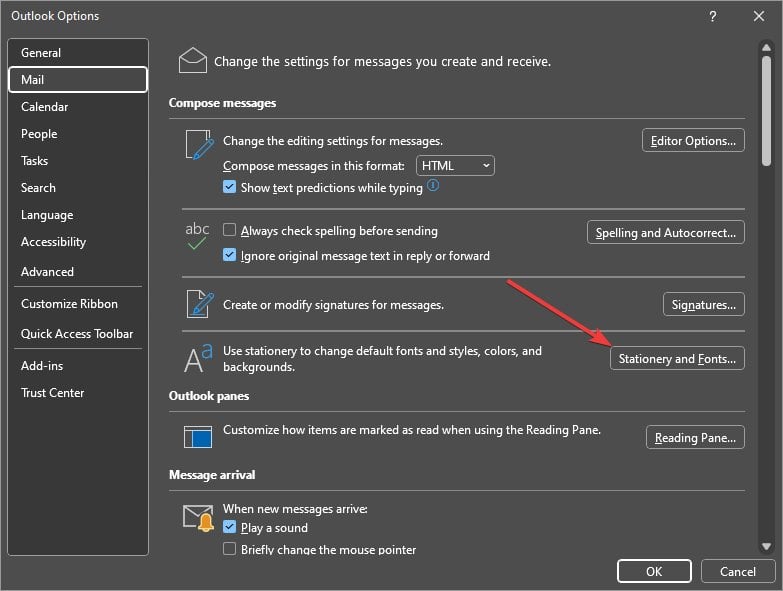Image resolution: width=783 pixels, height=591 pixels.
Task: Open the Add-ins category
Action: [x=78, y=365]
